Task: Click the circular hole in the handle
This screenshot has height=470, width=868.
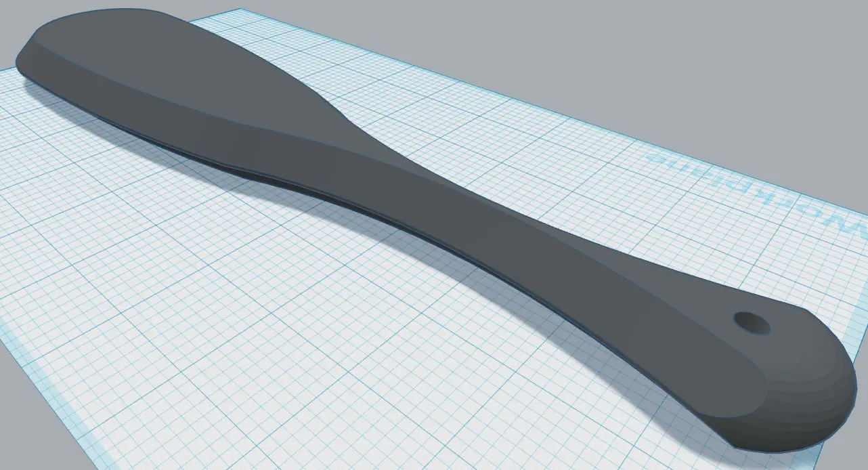Action: coord(752,322)
